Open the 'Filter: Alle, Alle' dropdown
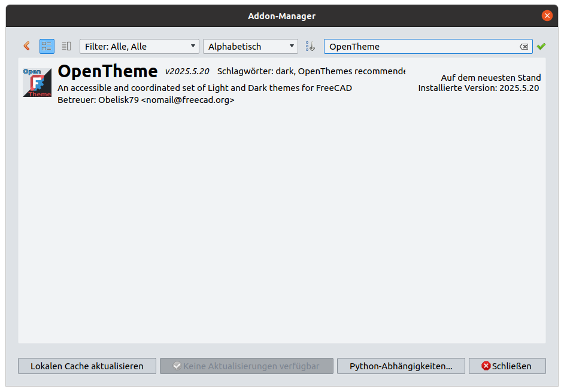The width and height of the screenshot is (564, 392). point(140,46)
